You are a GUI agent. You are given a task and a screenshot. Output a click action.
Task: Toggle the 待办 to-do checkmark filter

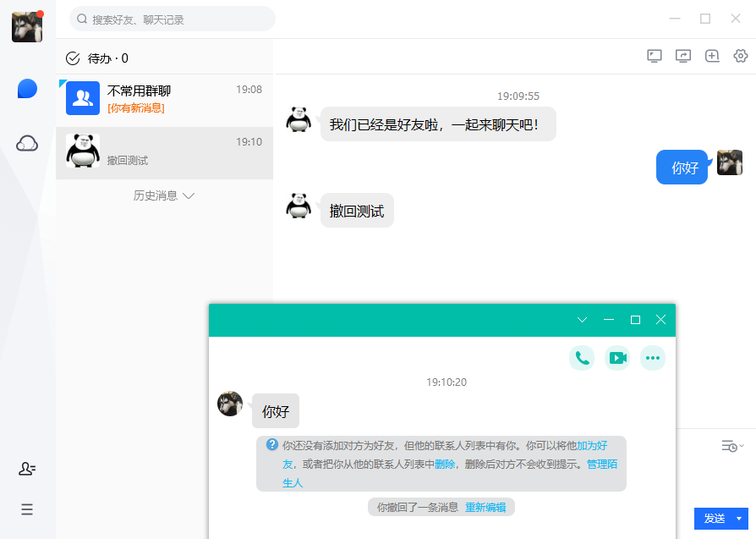(x=72, y=58)
